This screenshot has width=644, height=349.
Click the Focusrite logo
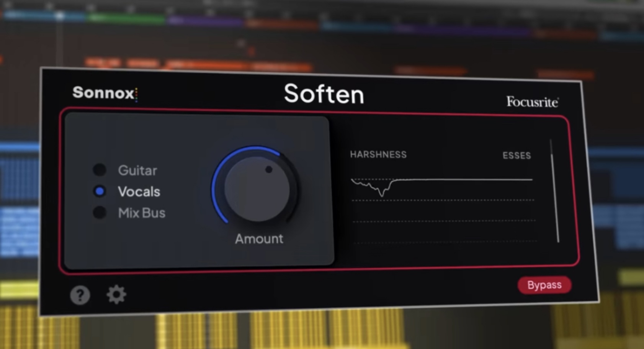pos(533,102)
